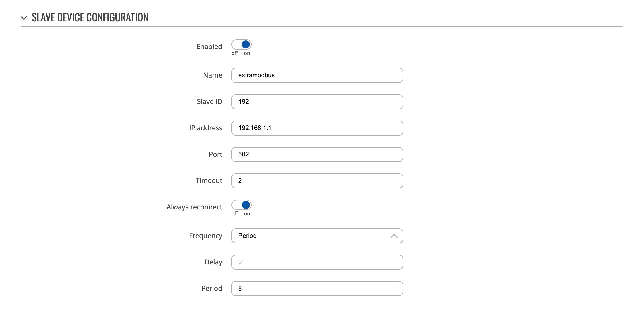Viewport: 644px width, 314px height.
Task: Focus the Port field showing 502
Action: (317, 154)
